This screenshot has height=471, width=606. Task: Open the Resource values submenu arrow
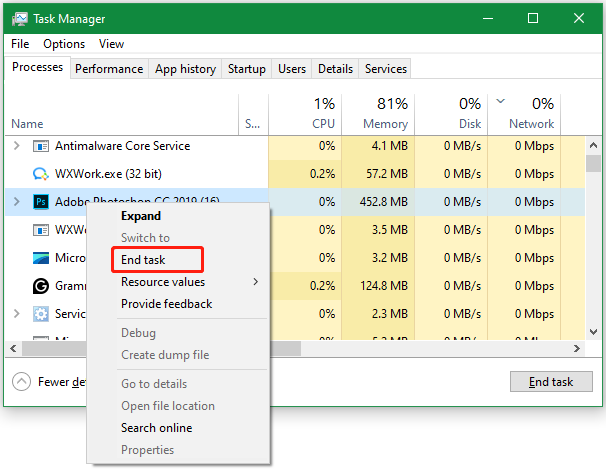click(255, 282)
